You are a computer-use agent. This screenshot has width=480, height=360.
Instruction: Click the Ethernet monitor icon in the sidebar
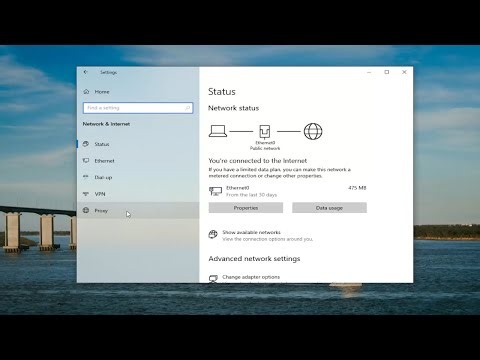pos(86,161)
